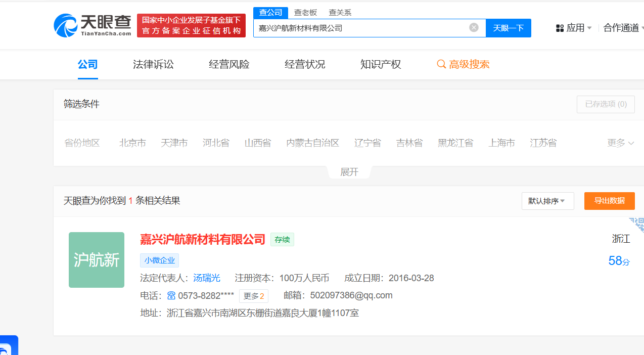Open 高级搜索 advanced search

(463, 64)
